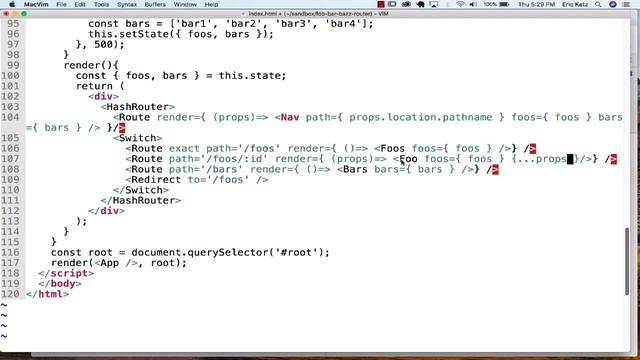Click the blue circle icon in the menu bar
Image resolution: width=640 pixels, height=360 pixels.
point(613,4)
